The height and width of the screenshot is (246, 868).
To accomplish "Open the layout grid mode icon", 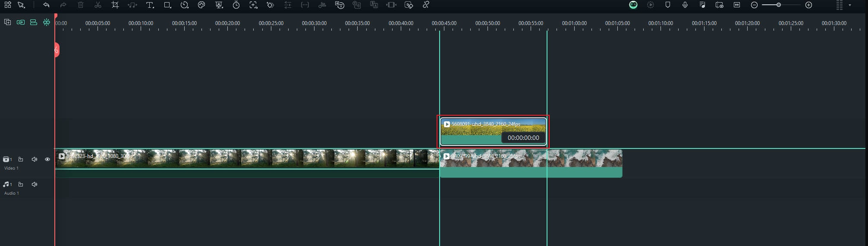I will (7, 5).
